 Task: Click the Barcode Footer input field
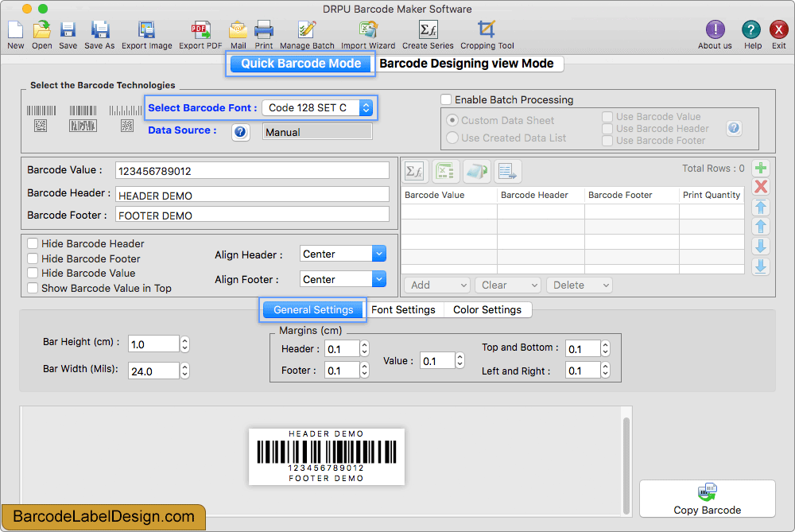point(252,215)
